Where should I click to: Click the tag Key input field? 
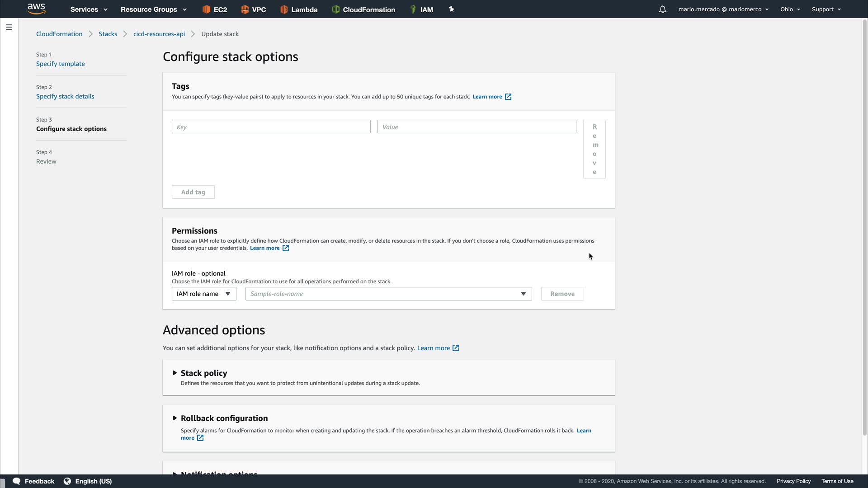coord(271,127)
